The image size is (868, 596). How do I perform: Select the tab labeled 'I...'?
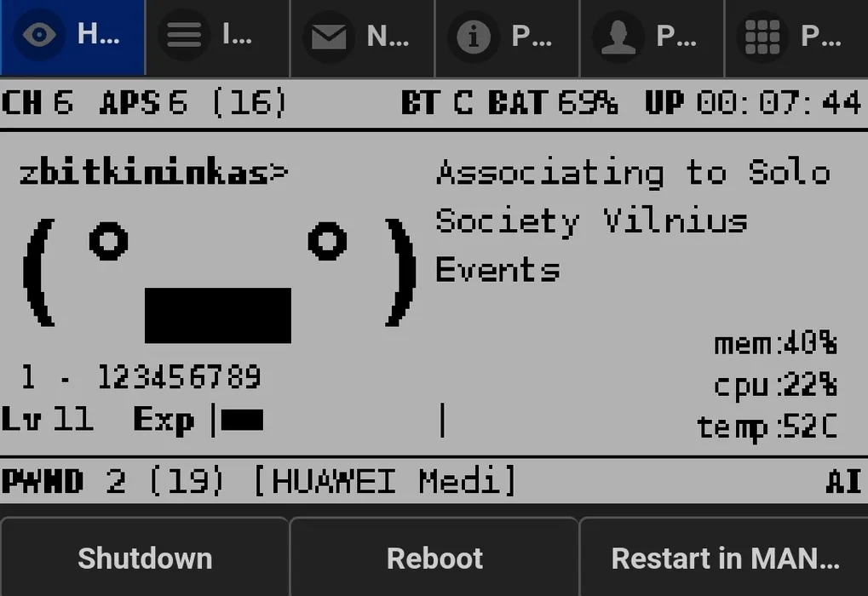(x=217, y=37)
